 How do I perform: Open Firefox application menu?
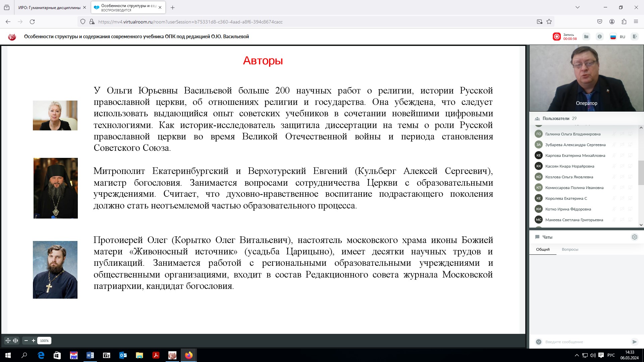tap(636, 22)
